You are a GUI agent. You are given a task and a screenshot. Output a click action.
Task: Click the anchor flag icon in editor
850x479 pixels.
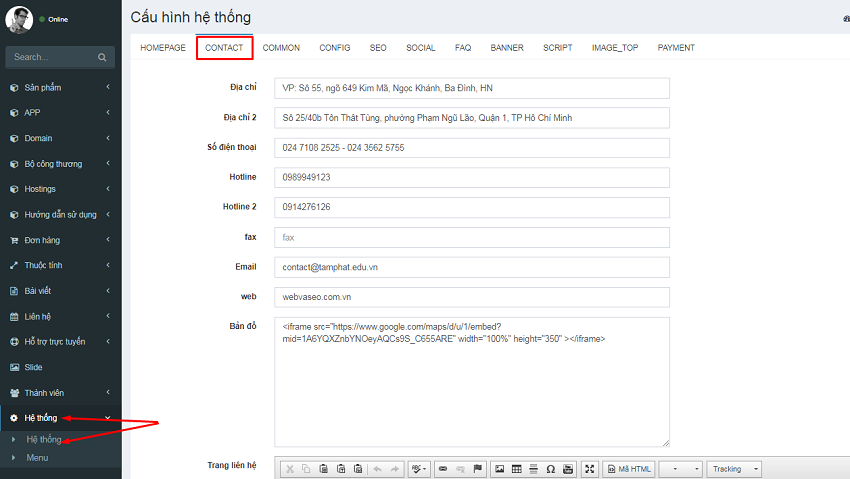(477, 468)
